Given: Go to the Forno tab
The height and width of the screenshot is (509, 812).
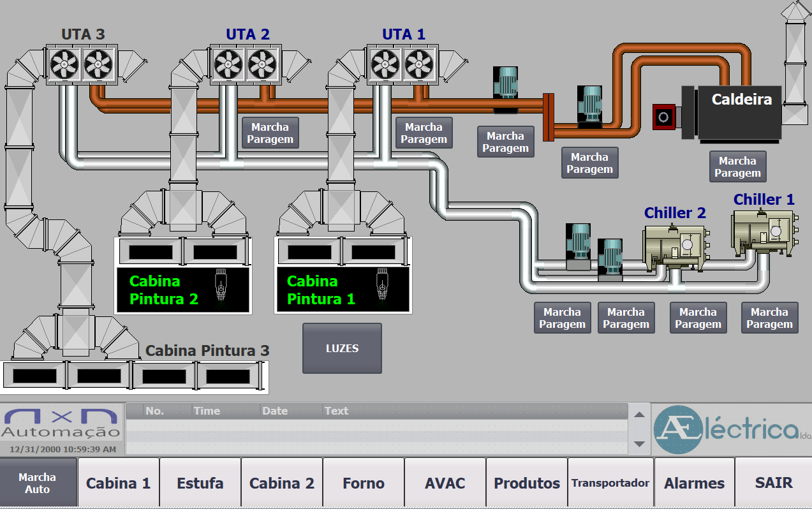Looking at the screenshot, I should tap(364, 483).
